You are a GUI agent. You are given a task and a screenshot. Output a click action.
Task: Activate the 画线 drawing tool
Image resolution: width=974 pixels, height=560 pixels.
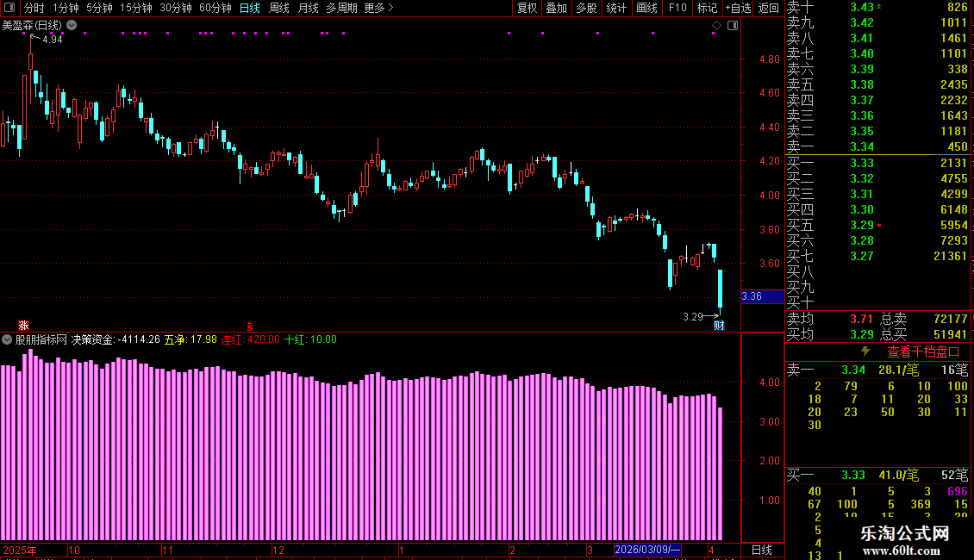(x=646, y=8)
